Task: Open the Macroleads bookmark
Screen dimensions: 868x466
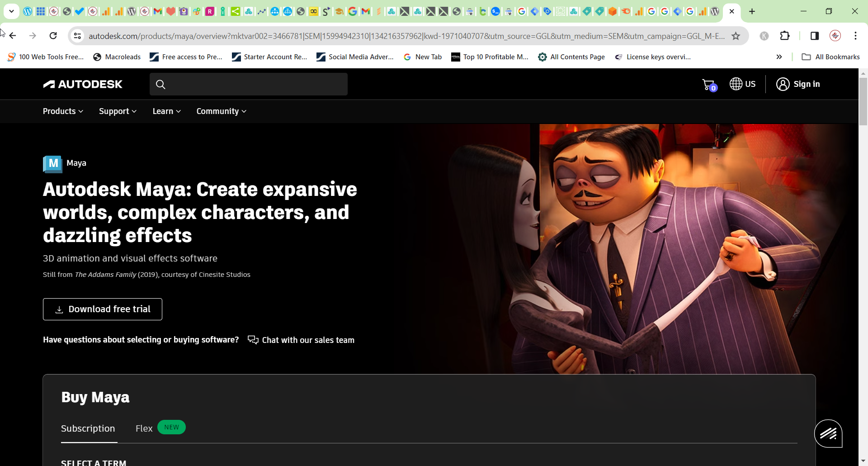Action: [x=117, y=57]
